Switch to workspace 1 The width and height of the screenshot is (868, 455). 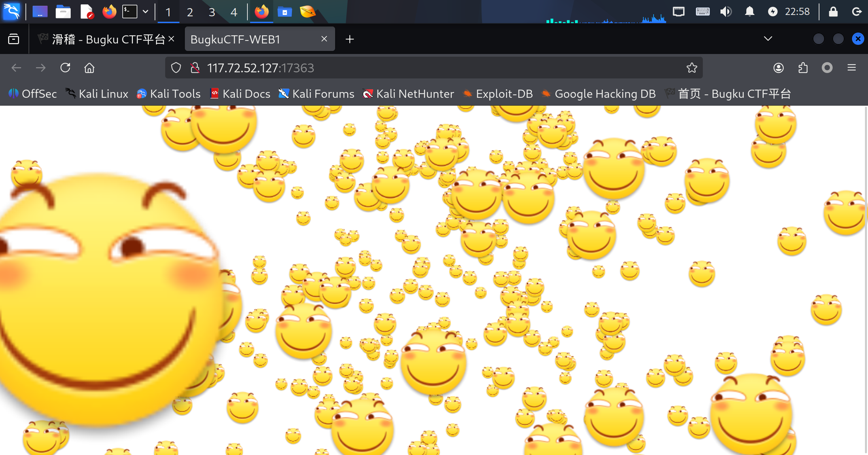tap(168, 12)
